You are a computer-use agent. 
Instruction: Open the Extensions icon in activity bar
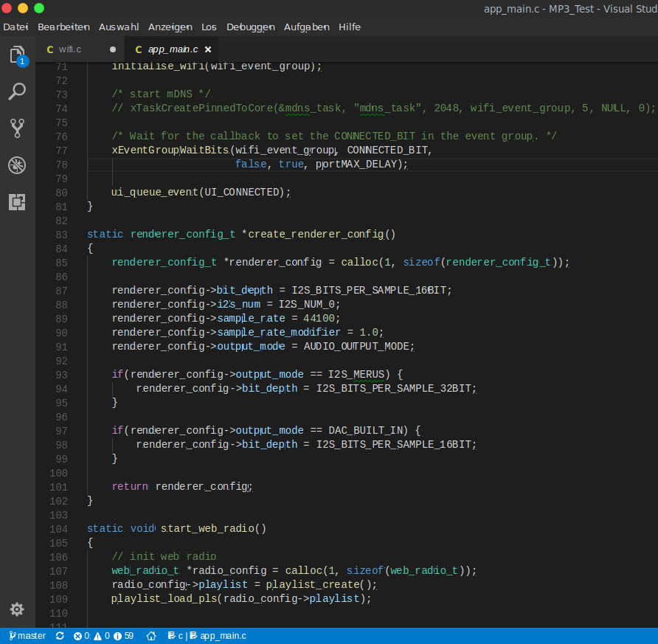(x=16, y=201)
